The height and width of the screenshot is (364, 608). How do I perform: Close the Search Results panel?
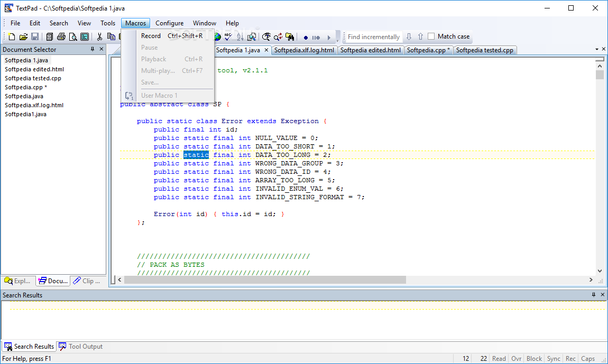(x=602, y=295)
